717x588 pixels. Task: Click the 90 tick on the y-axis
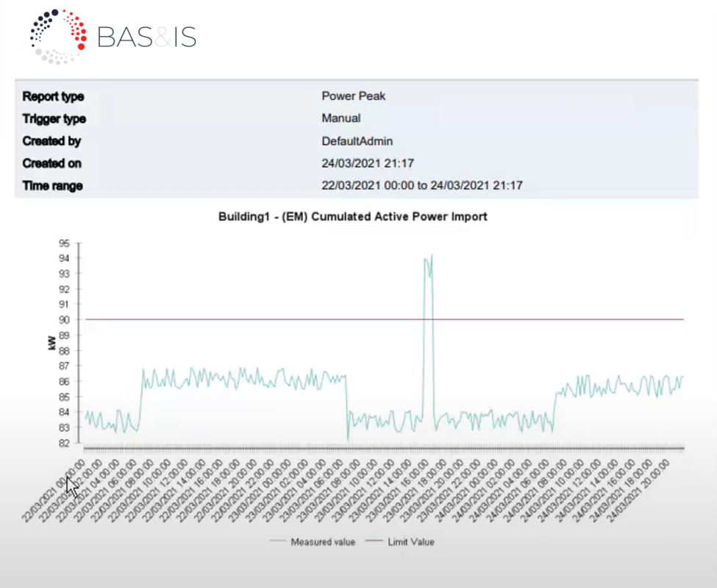pos(64,320)
